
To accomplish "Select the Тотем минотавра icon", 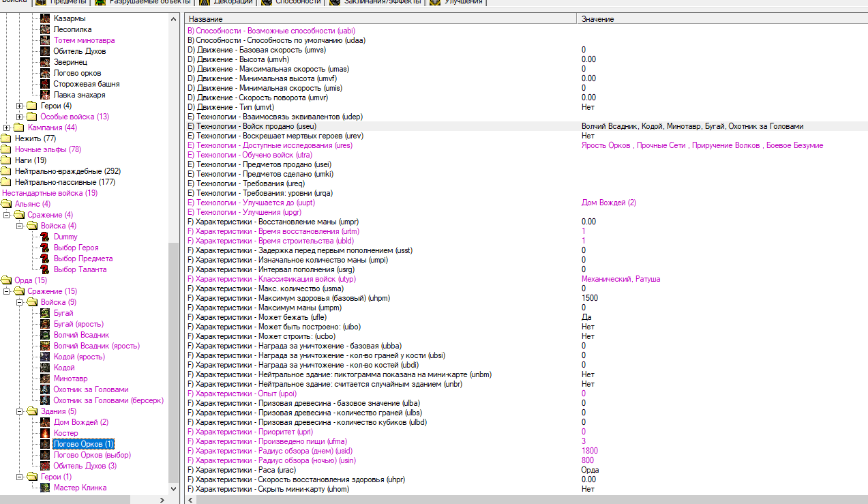I will [x=45, y=40].
